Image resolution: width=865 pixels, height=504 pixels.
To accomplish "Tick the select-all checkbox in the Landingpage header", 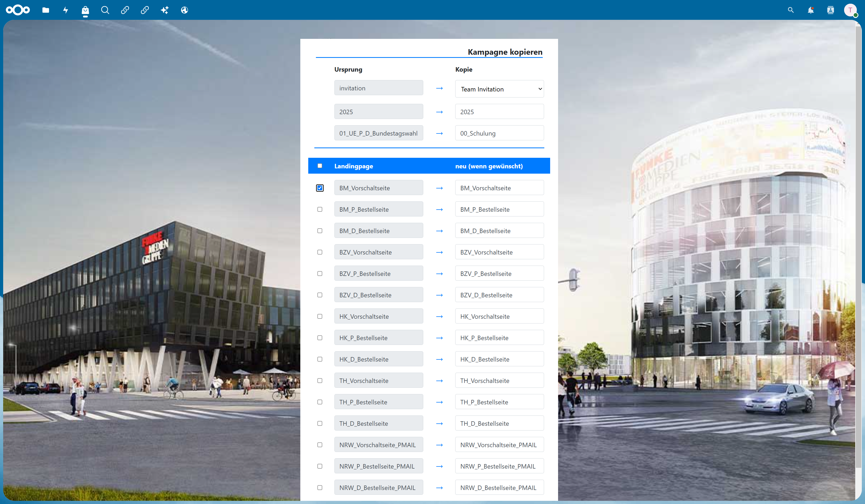I will click(x=320, y=166).
